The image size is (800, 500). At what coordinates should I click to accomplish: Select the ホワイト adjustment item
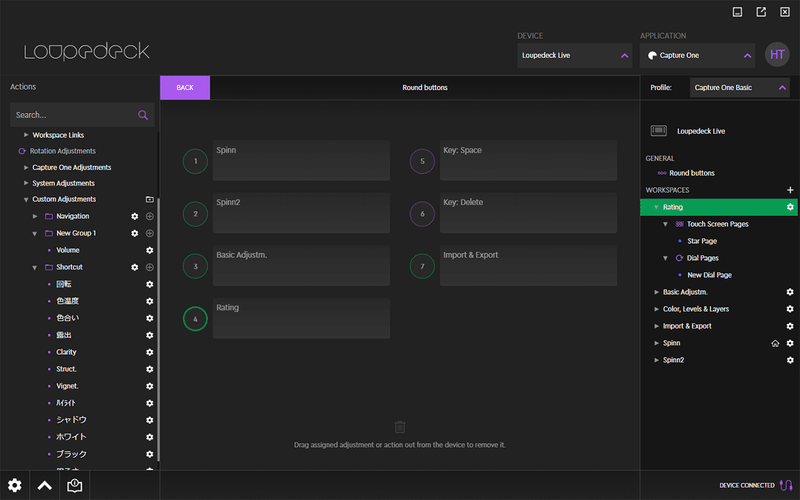(71, 437)
